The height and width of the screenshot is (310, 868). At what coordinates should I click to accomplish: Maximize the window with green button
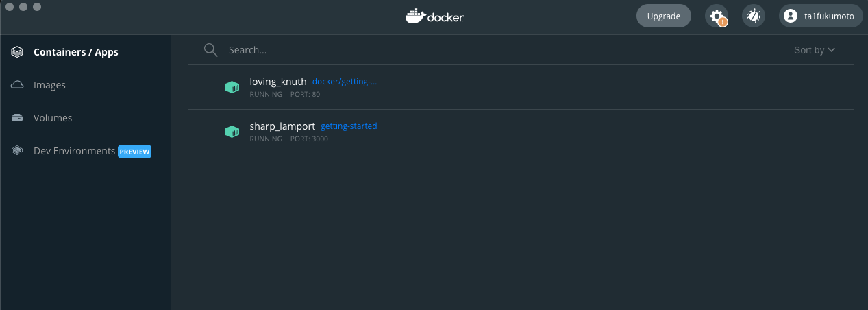(37, 7)
